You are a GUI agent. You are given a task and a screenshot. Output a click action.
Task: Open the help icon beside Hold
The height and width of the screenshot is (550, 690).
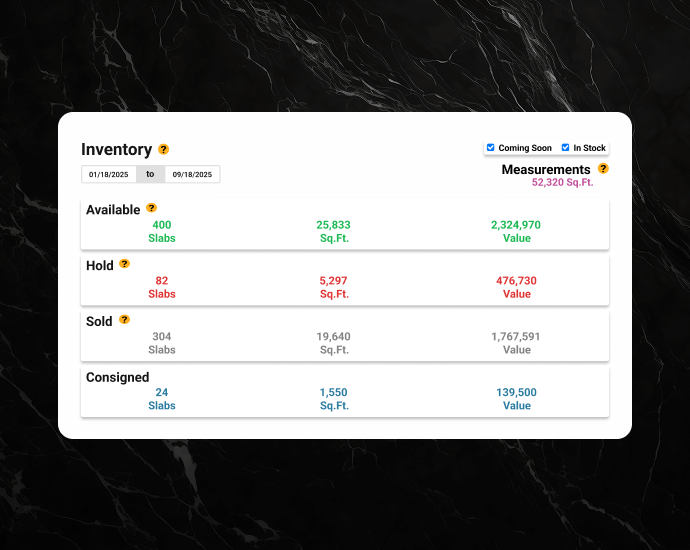[x=125, y=264]
